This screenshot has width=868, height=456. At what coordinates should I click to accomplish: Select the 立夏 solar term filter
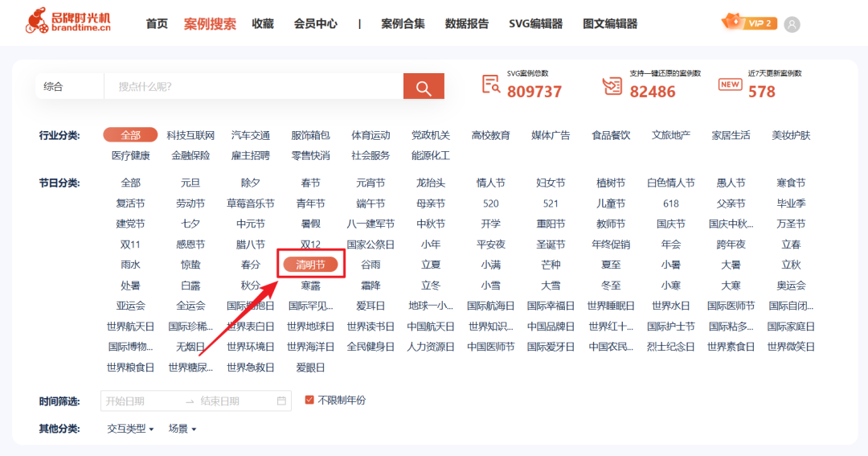coord(431,265)
